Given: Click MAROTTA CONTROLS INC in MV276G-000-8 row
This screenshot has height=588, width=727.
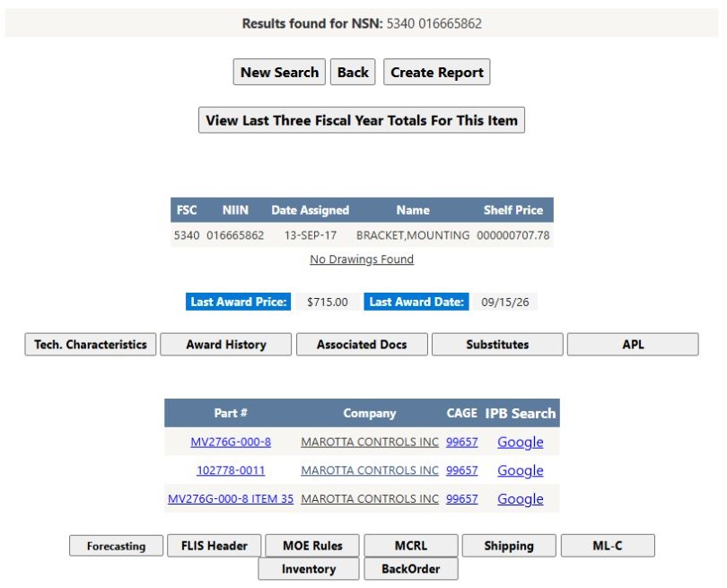Looking at the screenshot, I should pos(370,442).
